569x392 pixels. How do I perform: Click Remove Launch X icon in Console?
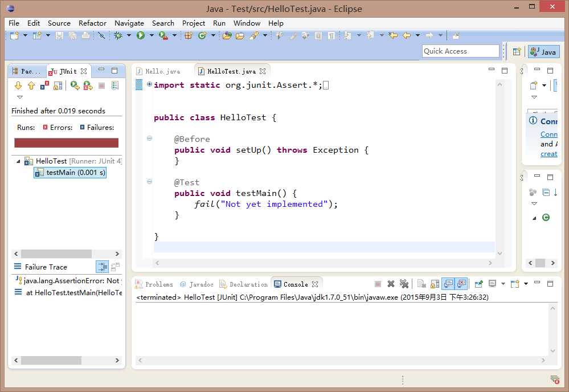(391, 284)
